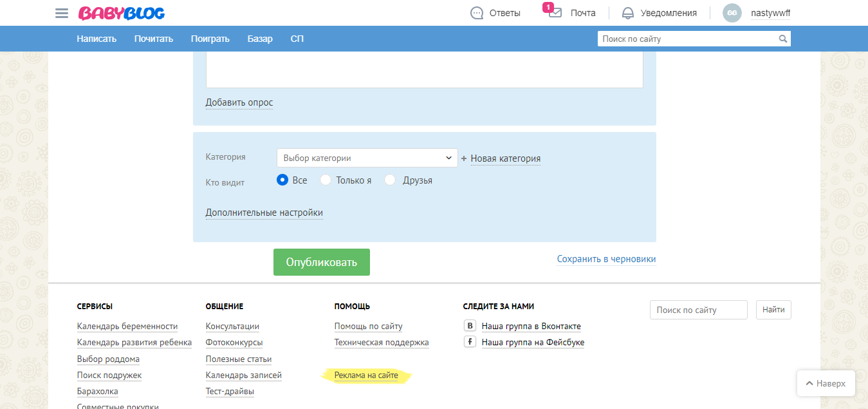Open the Ответы chat bubble icon

pyautogui.click(x=477, y=12)
